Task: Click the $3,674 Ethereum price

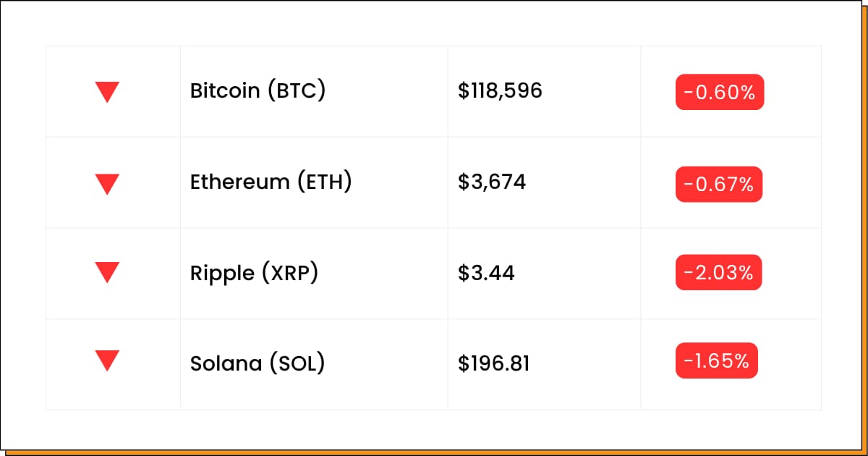Action: pyautogui.click(x=492, y=182)
